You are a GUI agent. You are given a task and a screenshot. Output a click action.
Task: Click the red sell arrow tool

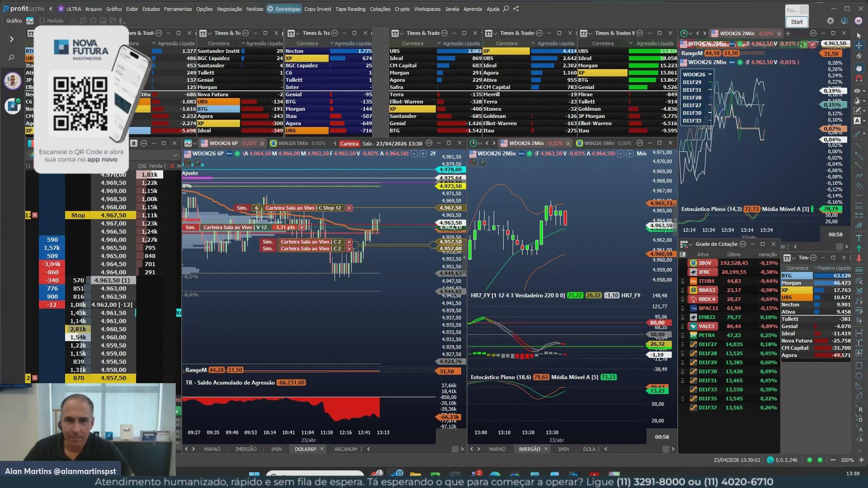(859, 258)
